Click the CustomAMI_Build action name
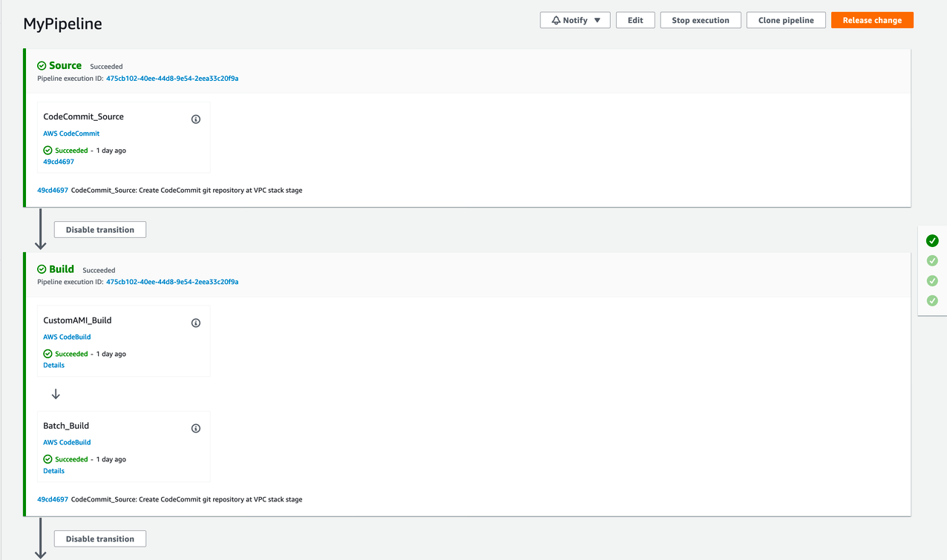The image size is (947, 560). (77, 320)
